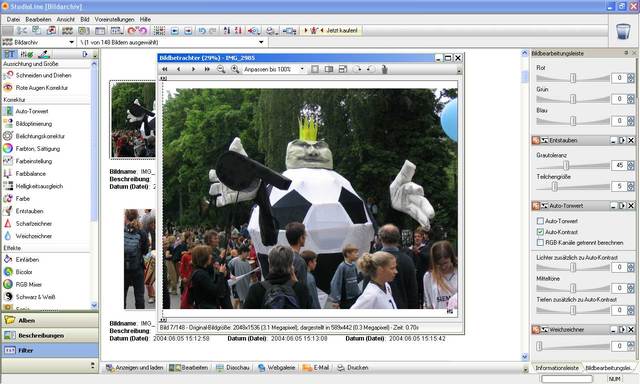Screen dimensions: 640x384
Task: Click arrow button on filter sidebar header
Action: (x=85, y=54)
